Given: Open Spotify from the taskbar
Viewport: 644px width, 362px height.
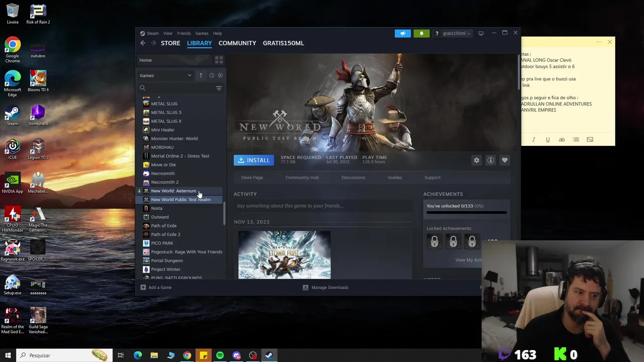Looking at the screenshot, I should click(220, 355).
